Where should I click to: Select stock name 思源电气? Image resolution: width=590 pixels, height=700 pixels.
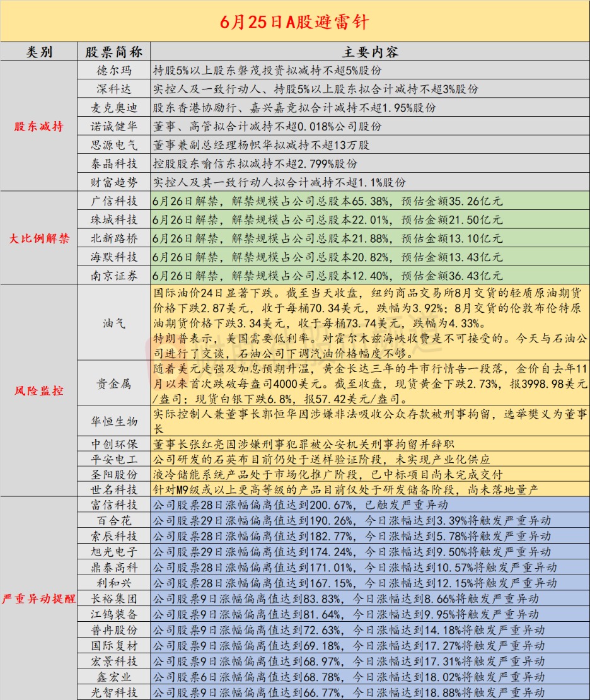point(114,145)
